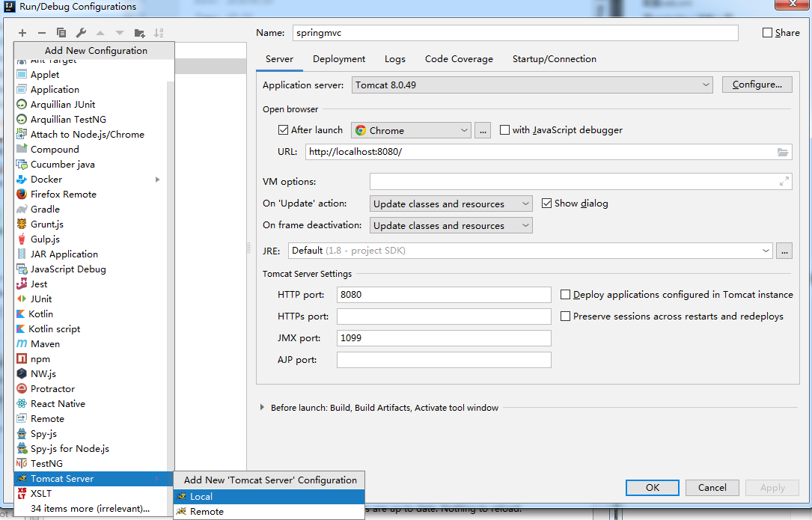812x520 pixels.
Task: Click the HTTP port field
Action: (444, 295)
